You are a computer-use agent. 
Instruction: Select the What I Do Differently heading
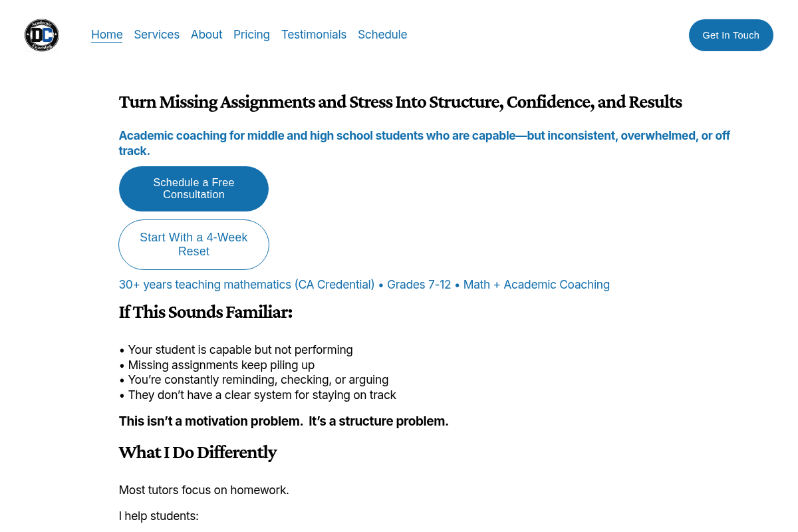pos(198,453)
